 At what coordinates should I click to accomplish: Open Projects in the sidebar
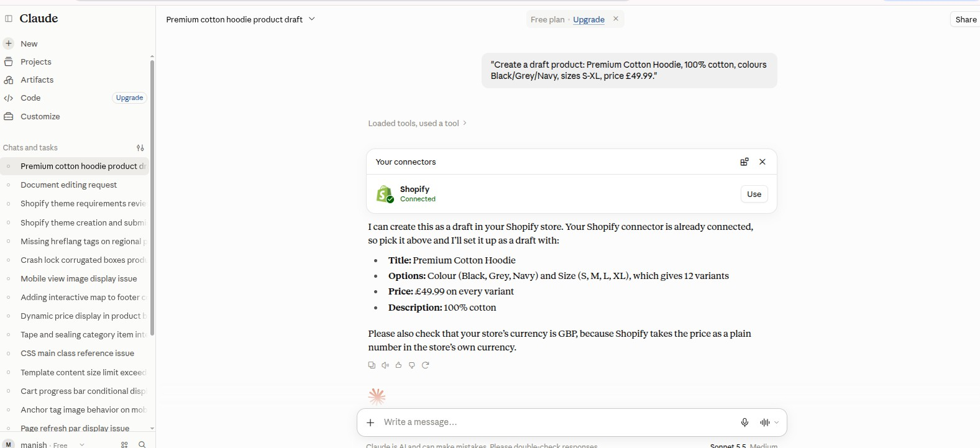35,62
